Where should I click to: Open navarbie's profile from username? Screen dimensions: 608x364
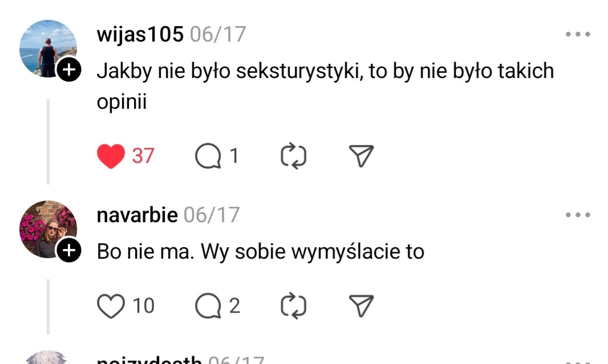tap(137, 215)
